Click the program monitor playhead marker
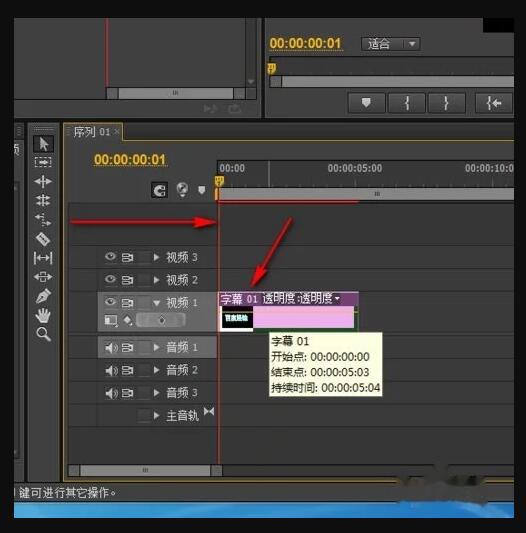526x533 pixels. 272,69
